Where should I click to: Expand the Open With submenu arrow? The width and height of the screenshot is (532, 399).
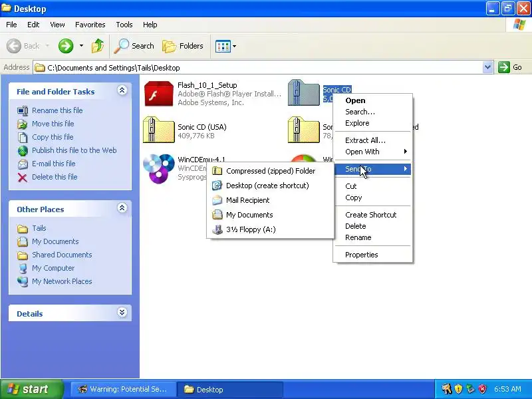406,152
